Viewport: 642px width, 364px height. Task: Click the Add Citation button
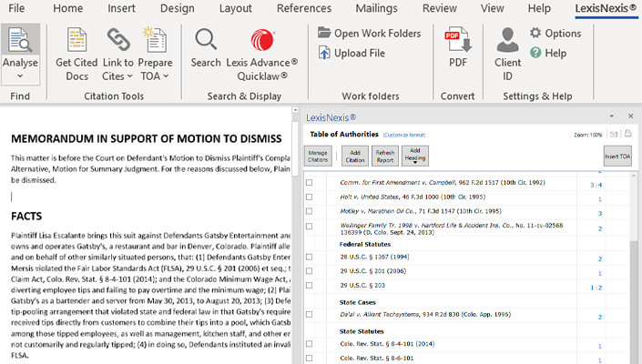click(355, 156)
